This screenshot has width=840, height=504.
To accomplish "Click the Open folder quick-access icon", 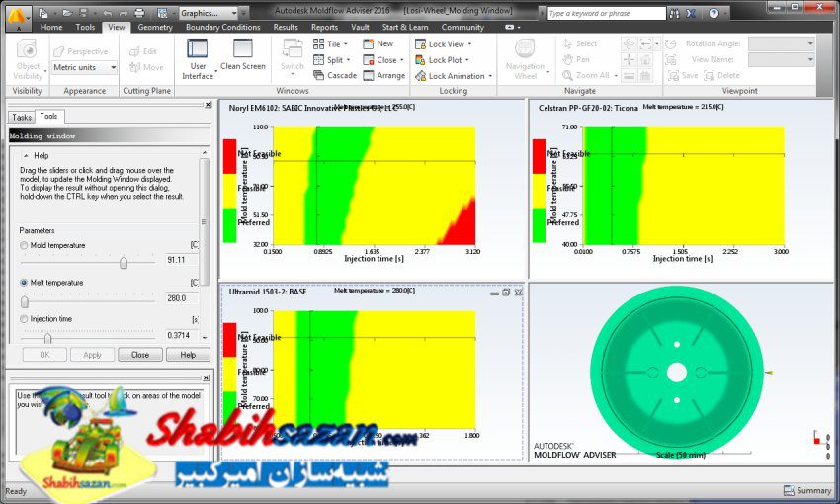I will pos(67,13).
